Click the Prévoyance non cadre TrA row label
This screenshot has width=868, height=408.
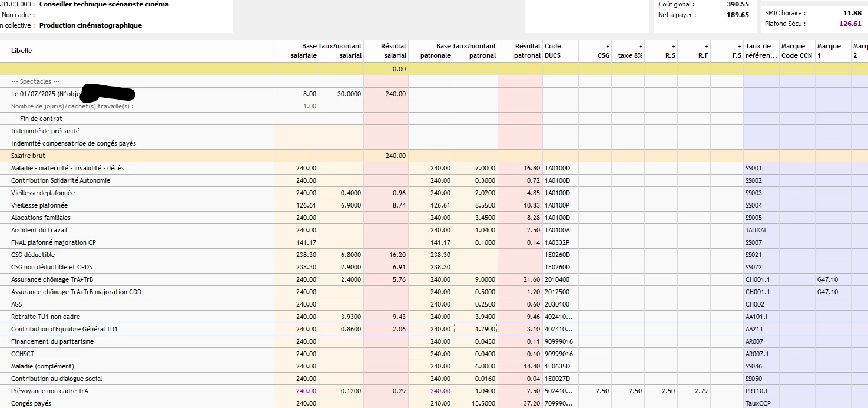[49, 391]
